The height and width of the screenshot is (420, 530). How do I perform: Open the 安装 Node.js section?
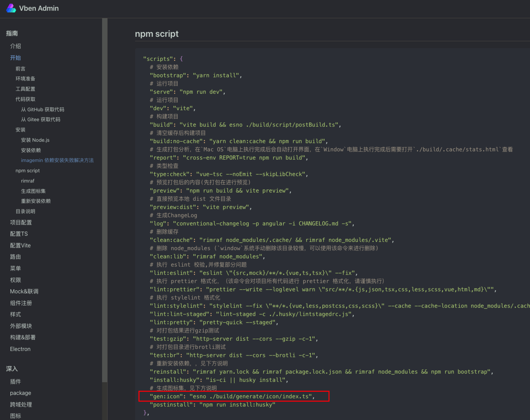coord(35,140)
